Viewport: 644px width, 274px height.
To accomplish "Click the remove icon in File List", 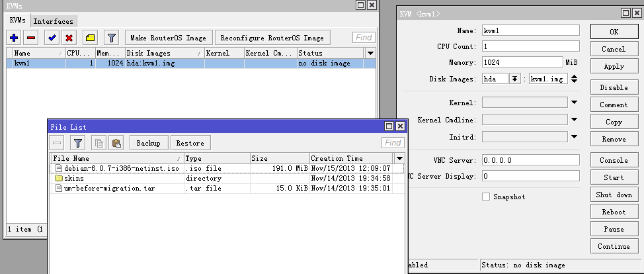I will click(x=57, y=143).
